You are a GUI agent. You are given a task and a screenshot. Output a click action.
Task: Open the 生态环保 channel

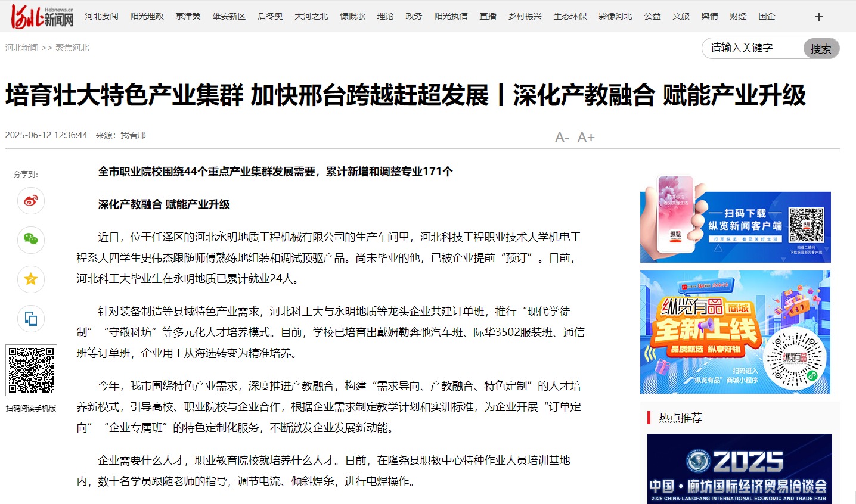click(570, 16)
